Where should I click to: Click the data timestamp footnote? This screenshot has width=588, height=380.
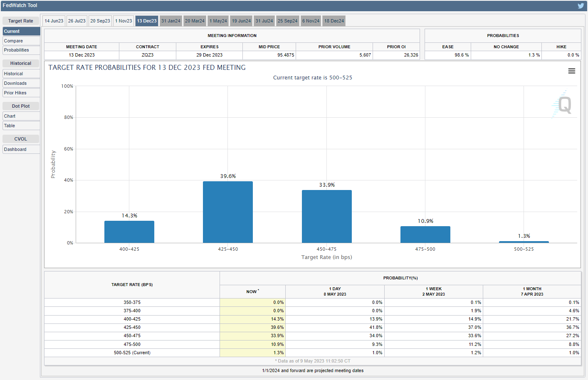[x=313, y=361]
